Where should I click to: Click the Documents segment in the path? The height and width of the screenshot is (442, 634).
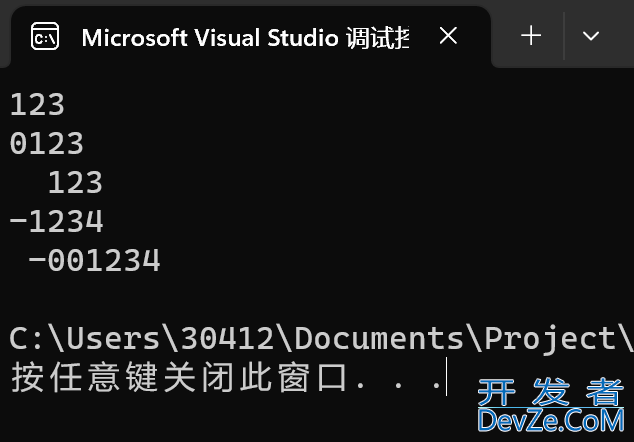(379, 338)
